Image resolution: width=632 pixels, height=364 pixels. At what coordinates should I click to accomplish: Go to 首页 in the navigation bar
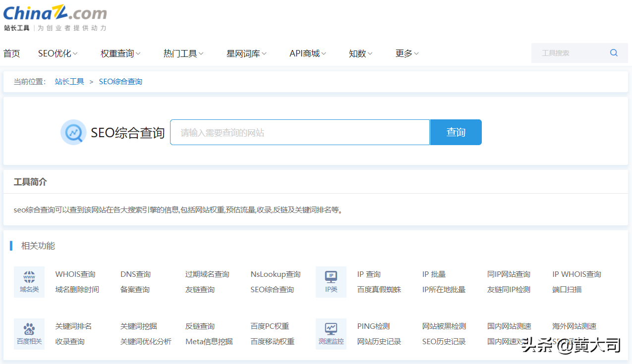click(12, 53)
